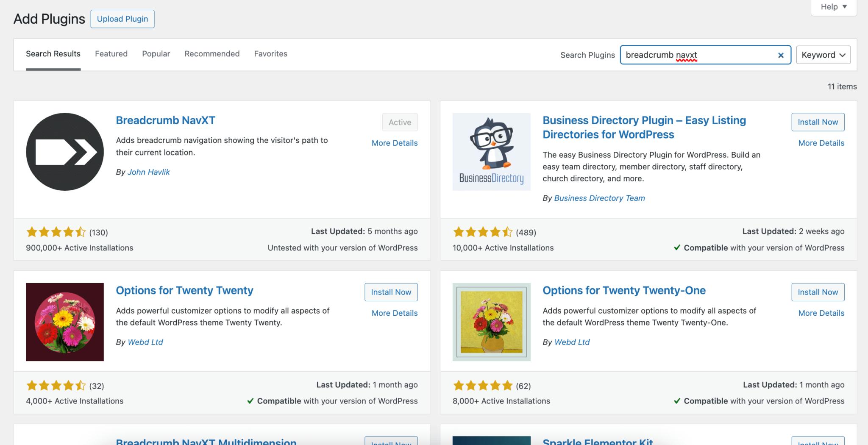Click the Upload Plugin button

[x=122, y=19]
